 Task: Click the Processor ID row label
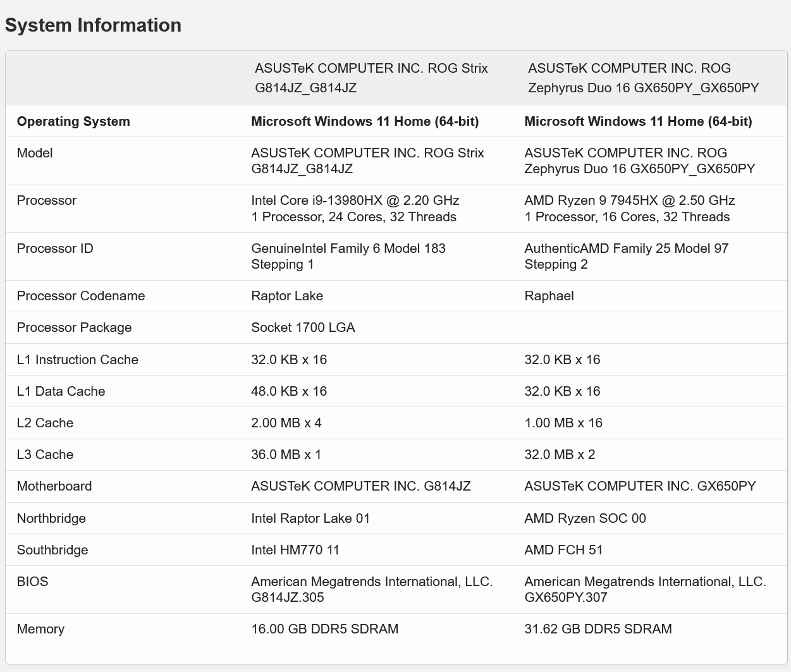[x=55, y=248]
